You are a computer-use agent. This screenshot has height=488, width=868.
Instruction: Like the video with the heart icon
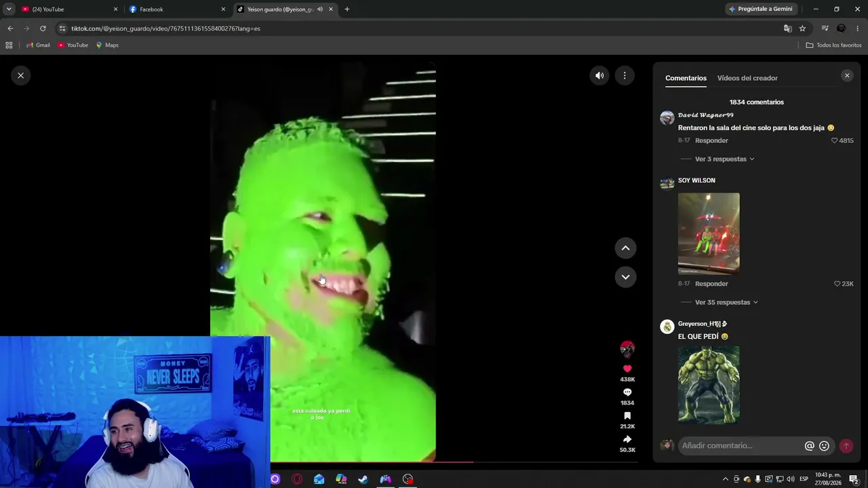coord(627,369)
